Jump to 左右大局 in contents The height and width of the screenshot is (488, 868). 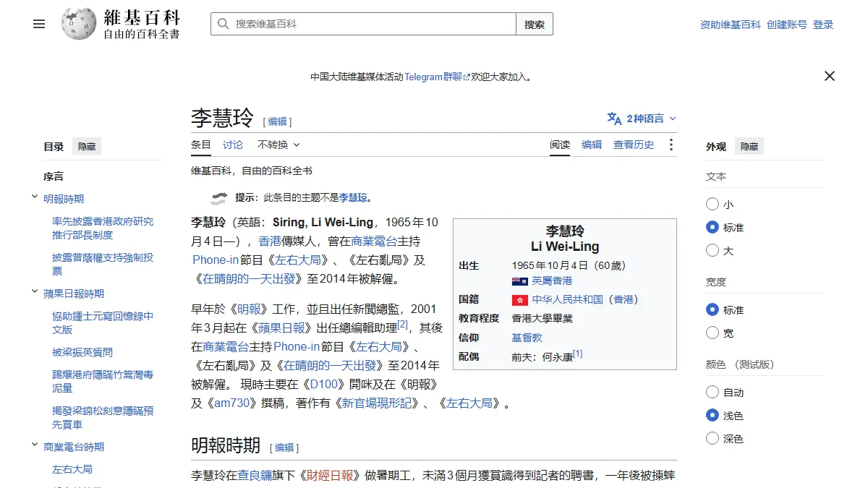pos(72,469)
